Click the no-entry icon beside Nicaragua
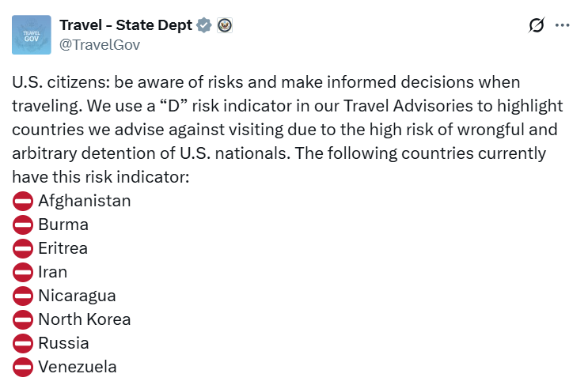This screenshot has height=385, width=588. 23,296
